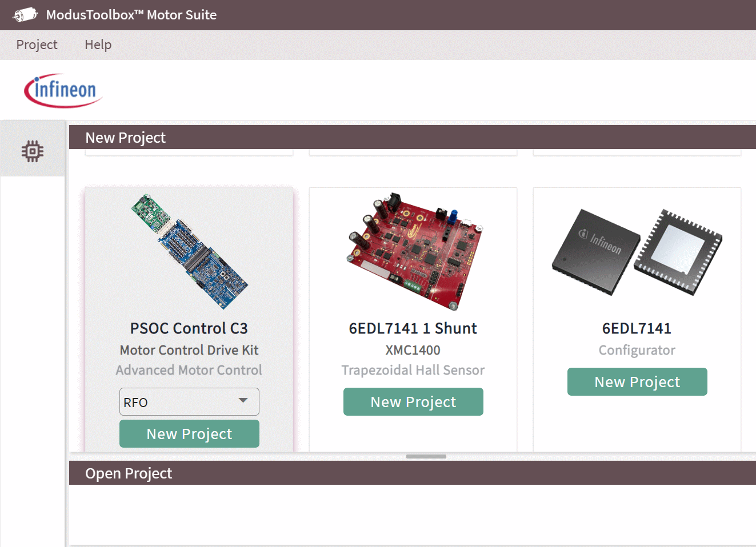Open the Project menu
The image size is (756, 547).
(x=37, y=45)
